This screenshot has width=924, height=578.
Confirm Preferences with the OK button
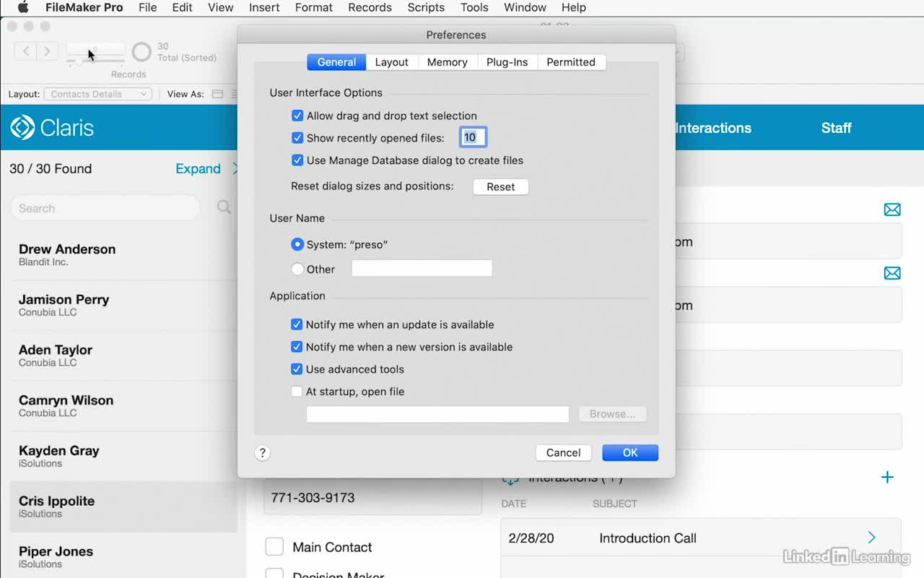pos(630,452)
